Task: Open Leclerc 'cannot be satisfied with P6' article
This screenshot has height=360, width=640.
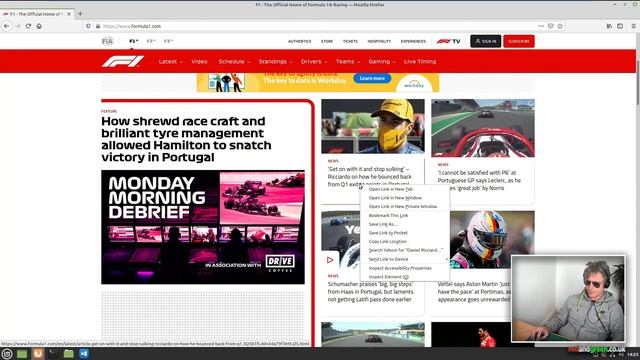Action: [x=479, y=180]
